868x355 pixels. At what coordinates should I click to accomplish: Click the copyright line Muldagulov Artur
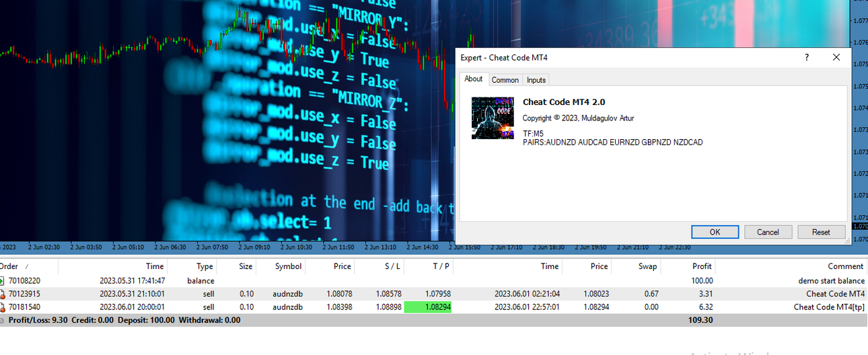[578, 118]
